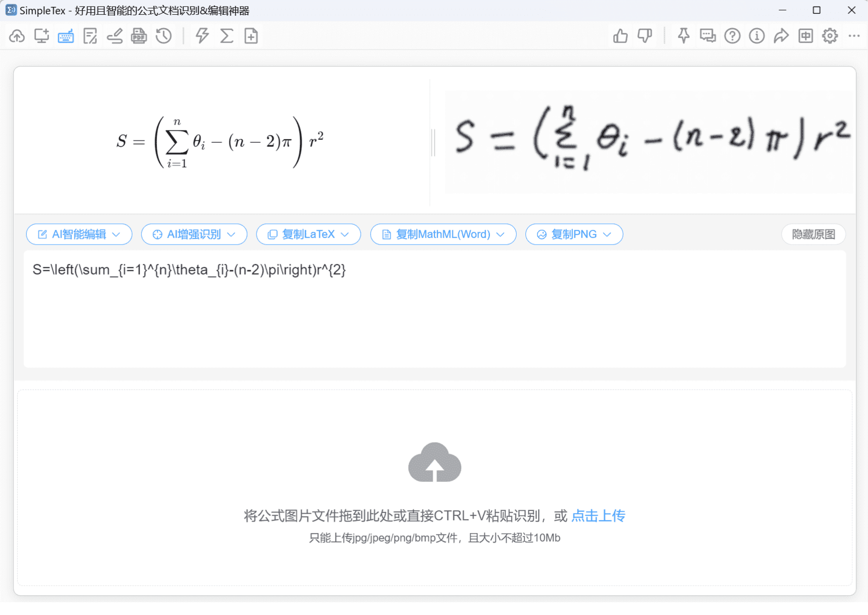Screen dimensions: 868x615
Task: Click the 隐藏原图 button
Action: pos(813,234)
